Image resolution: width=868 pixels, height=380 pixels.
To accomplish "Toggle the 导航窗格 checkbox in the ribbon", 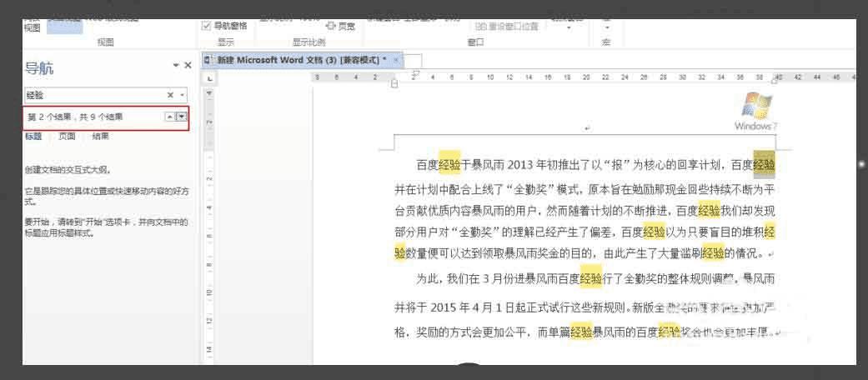I will click(225, 26).
